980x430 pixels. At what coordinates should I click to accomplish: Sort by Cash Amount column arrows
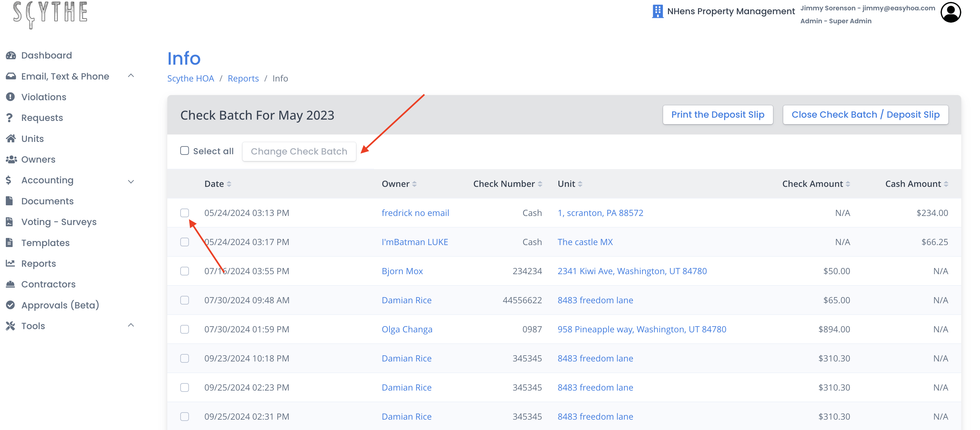945,184
